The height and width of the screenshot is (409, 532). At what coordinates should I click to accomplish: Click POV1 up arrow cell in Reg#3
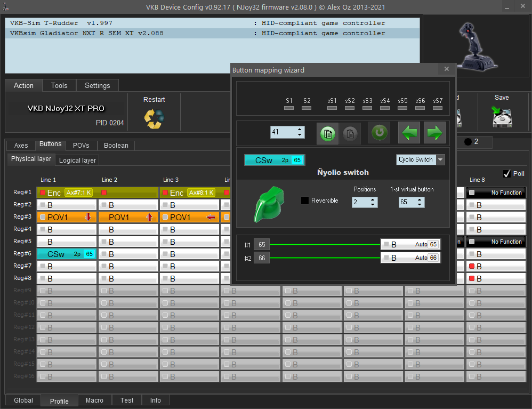[128, 217]
